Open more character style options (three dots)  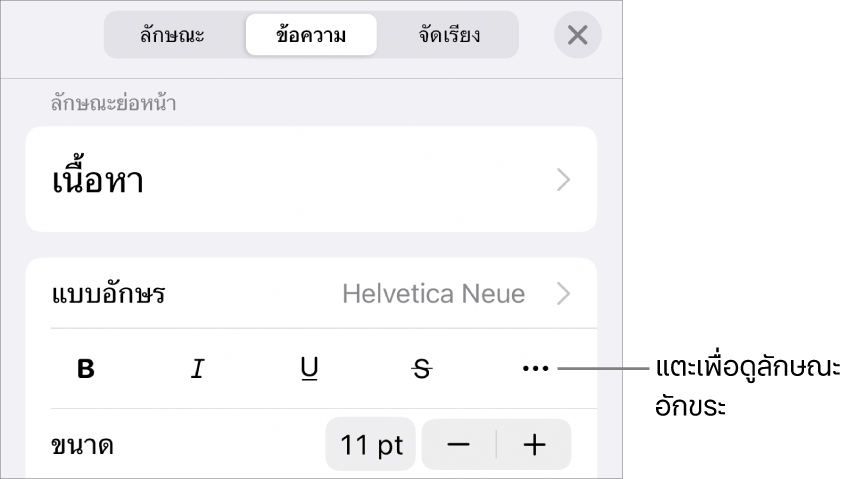point(535,369)
